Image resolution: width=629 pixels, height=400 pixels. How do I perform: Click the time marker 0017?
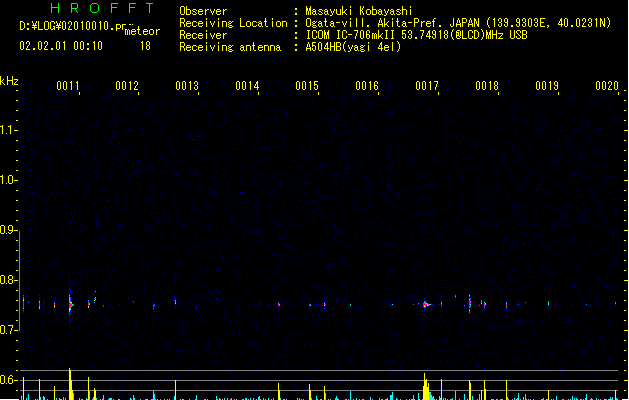[427, 85]
